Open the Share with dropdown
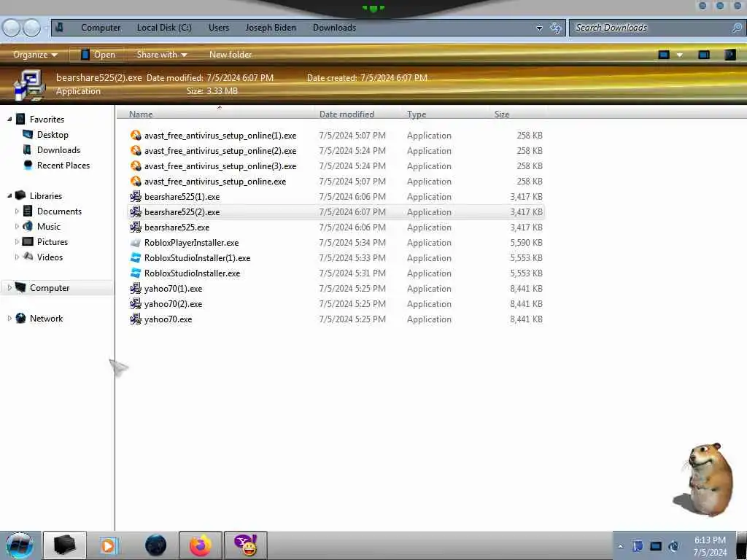 coord(161,55)
